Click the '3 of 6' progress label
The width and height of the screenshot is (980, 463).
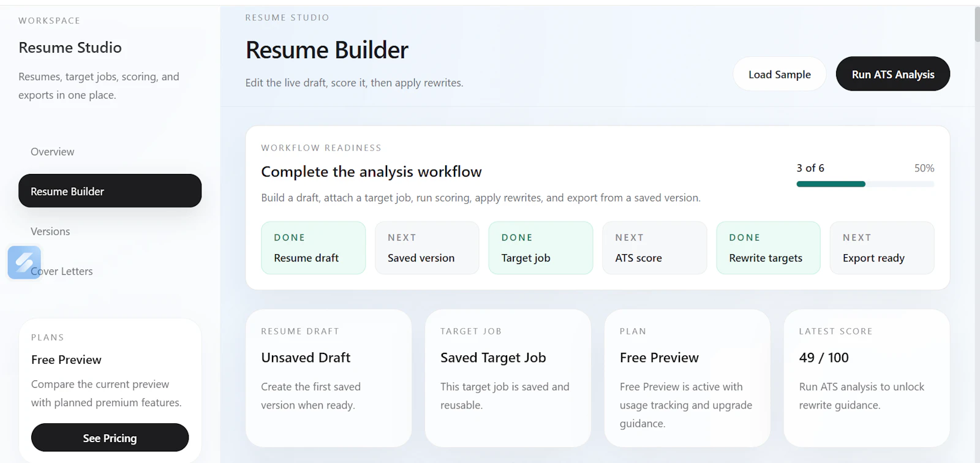[x=810, y=168]
